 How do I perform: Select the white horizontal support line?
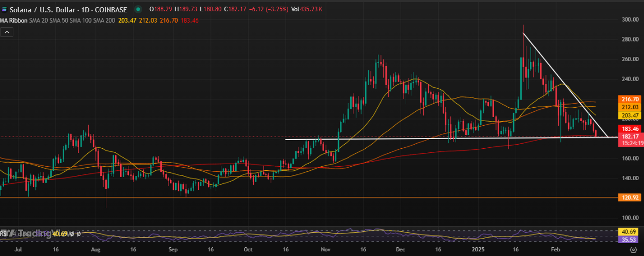coord(411,139)
